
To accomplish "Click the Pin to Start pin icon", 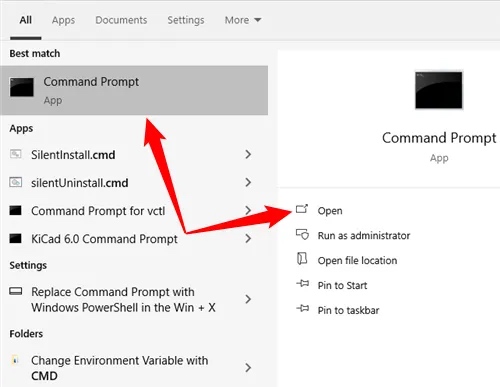I will 303,284.
